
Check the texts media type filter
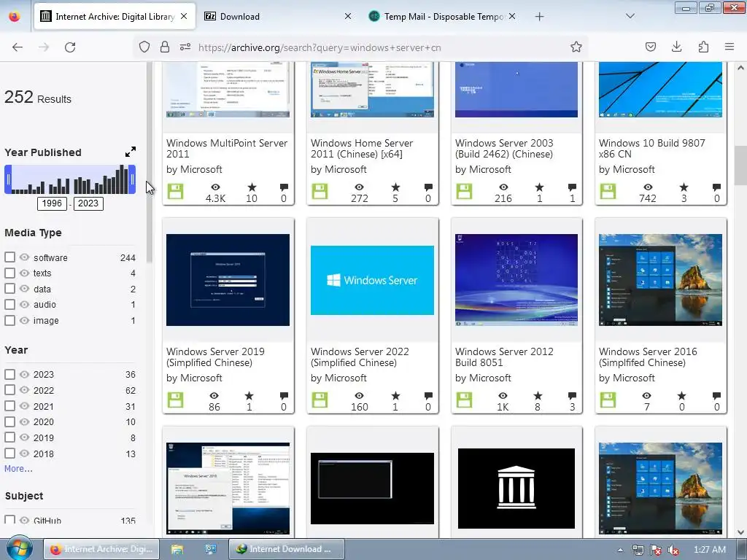click(9, 273)
